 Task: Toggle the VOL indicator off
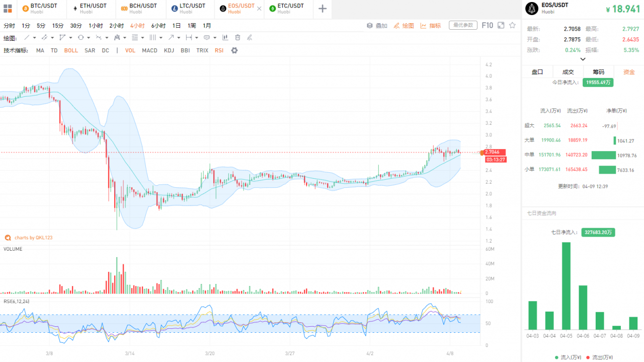click(130, 50)
